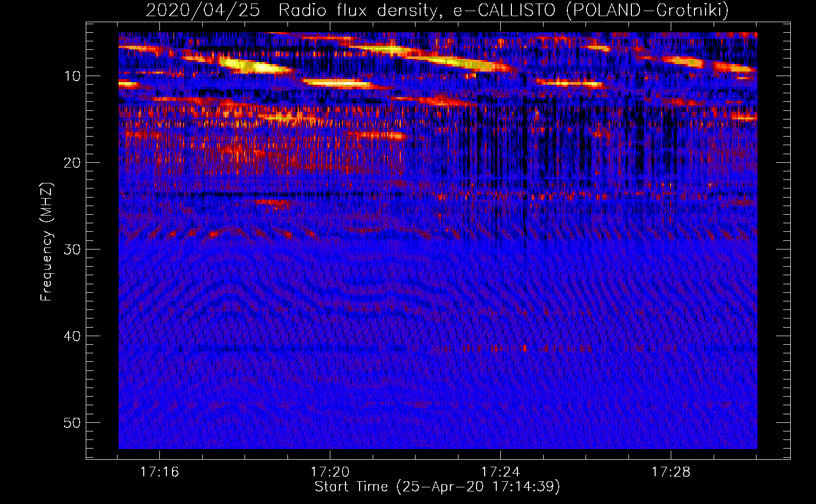
Task: Click the 40 MHz frequency tick label
Action: (73, 336)
